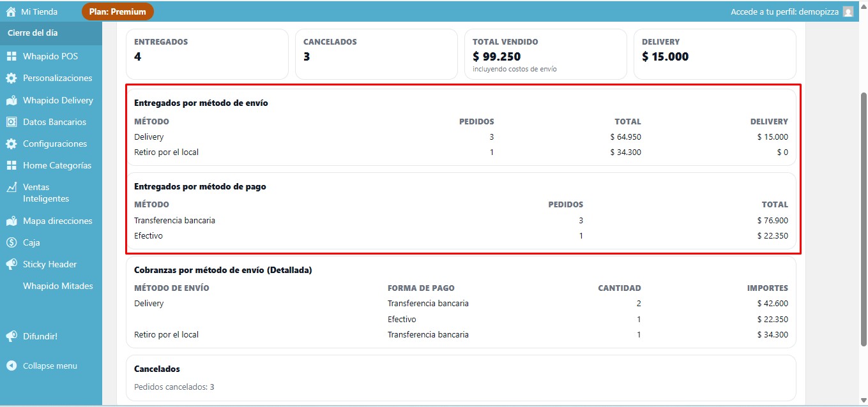868x407 pixels.
Task: Click the Whapido Delivery map icon
Action: tap(11, 100)
